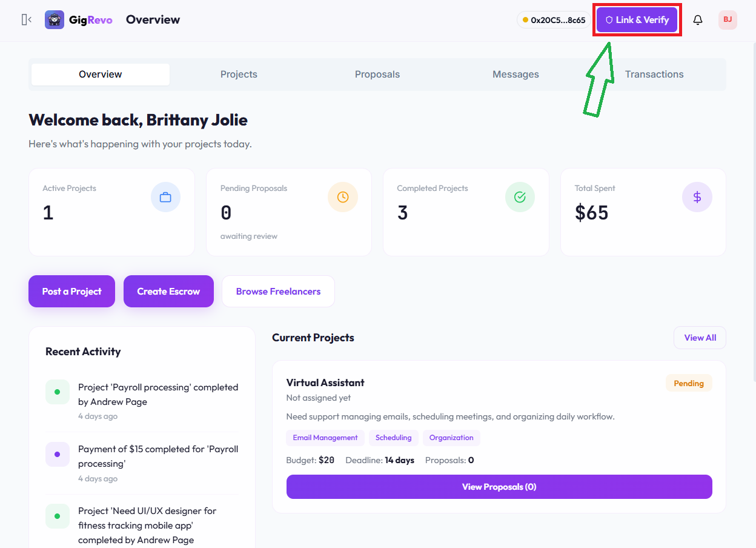Click Post a Project
This screenshot has height=548, width=756.
click(71, 291)
